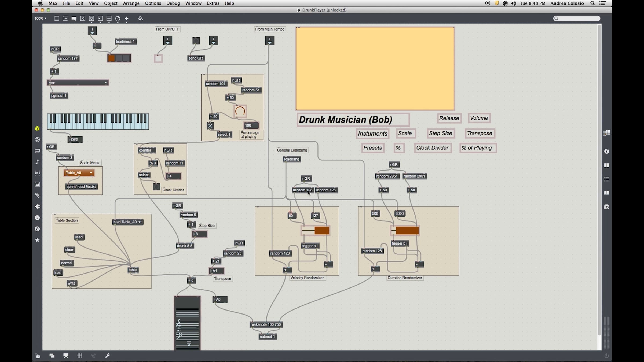Click the patcher lock icon in bottom toolbar
The width and height of the screenshot is (644, 362).
pyautogui.click(x=37, y=356)
